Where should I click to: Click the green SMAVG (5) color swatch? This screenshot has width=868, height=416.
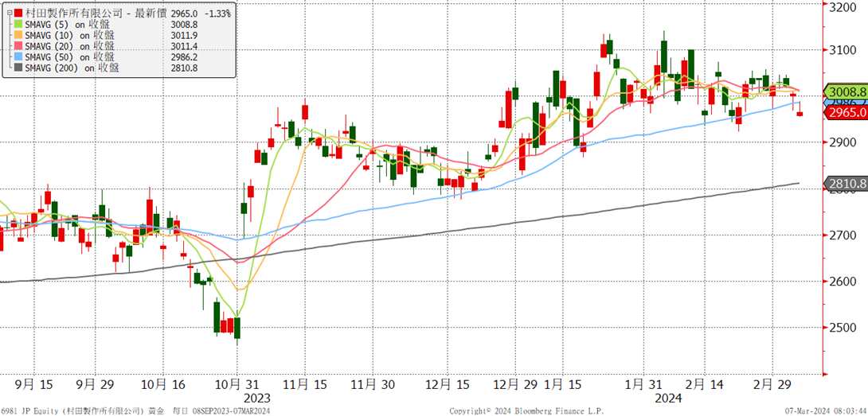19,25
